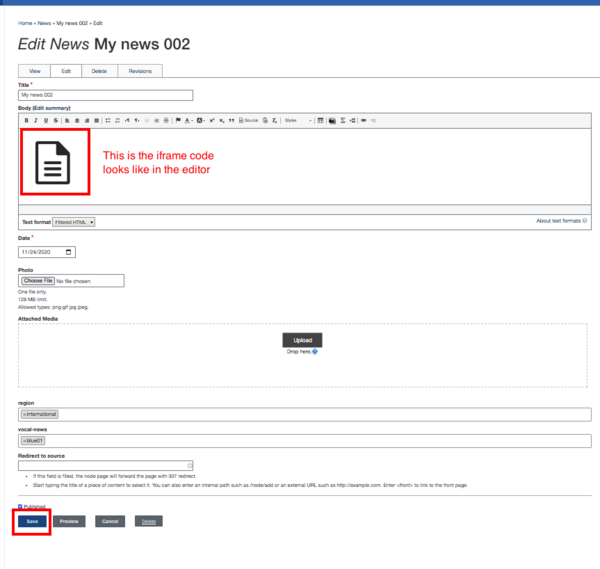
Task: Toggle bold formatting in the editor toolbar
Action: [x=27, y=120]
